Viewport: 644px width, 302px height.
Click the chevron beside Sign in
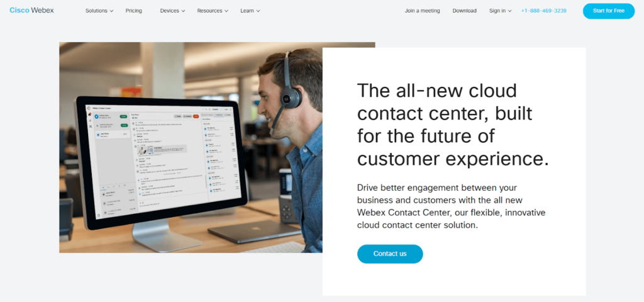pyautogui.click(x=509, y=11)
